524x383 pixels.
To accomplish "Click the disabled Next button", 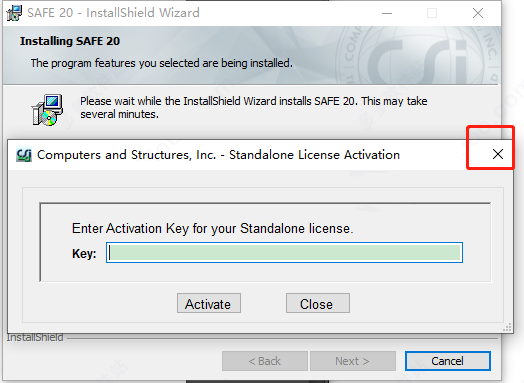I will coord(353,361).
